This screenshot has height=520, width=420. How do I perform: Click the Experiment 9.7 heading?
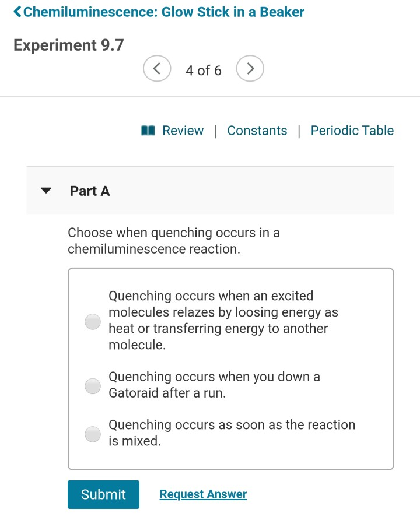(x=68, y=45)
